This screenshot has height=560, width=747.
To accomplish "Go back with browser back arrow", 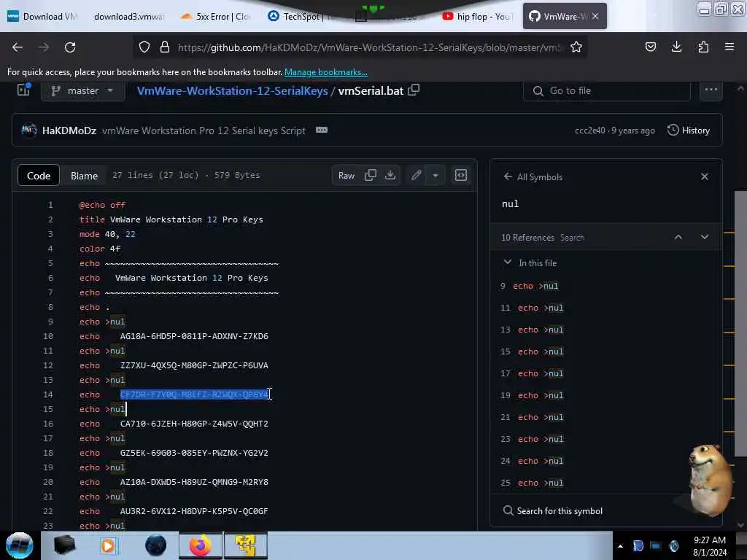I will click(18, 47).
